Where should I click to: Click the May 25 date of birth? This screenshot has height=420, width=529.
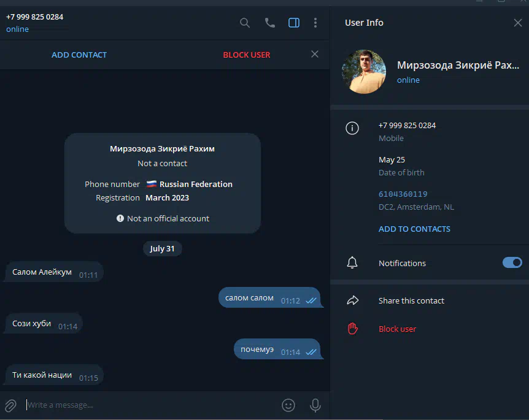pyautogui.click(x=392, y=160)
